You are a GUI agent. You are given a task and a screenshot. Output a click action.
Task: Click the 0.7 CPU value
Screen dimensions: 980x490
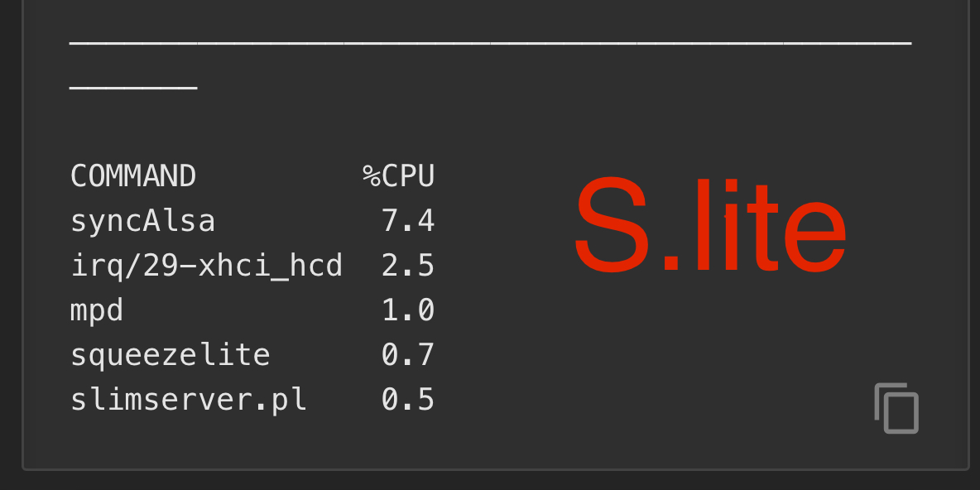pyautogui.click(x=408, y=355)
